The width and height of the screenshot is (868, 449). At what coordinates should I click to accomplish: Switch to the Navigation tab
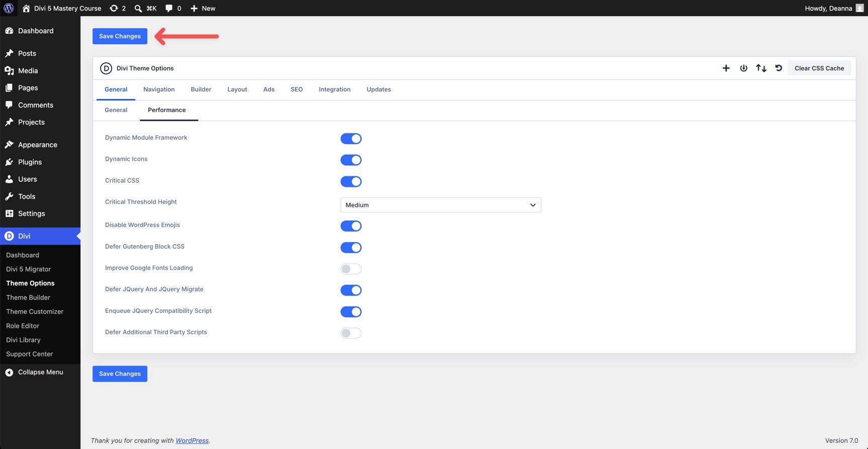[159, 89]
